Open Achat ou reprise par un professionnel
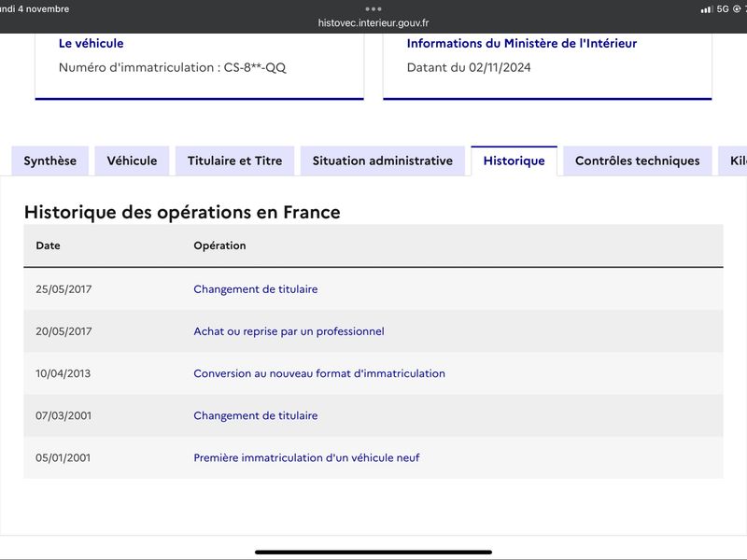The width and height of the screenshot is (747, 560). click(289, 331)
